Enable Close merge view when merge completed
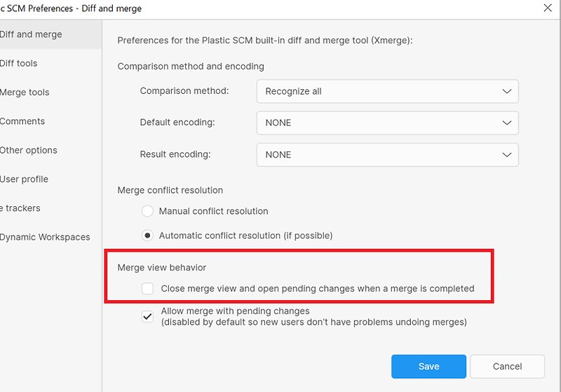 point(147,288)
